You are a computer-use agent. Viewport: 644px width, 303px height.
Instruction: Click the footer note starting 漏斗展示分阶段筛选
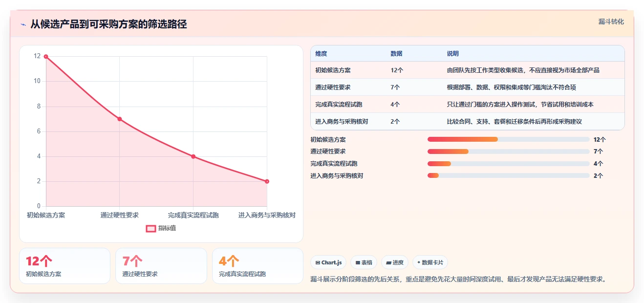[459, 280]
